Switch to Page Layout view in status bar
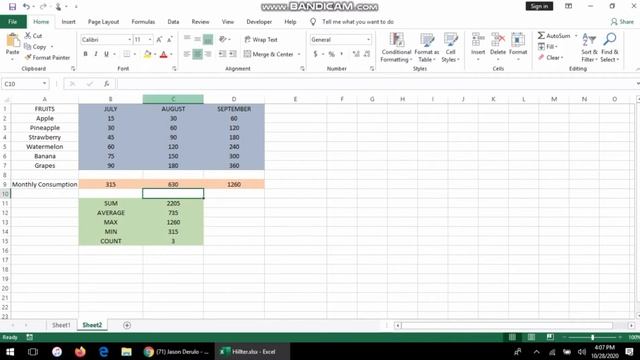The height and width of the screenshot is (360, 640). [x=531, y=337]
